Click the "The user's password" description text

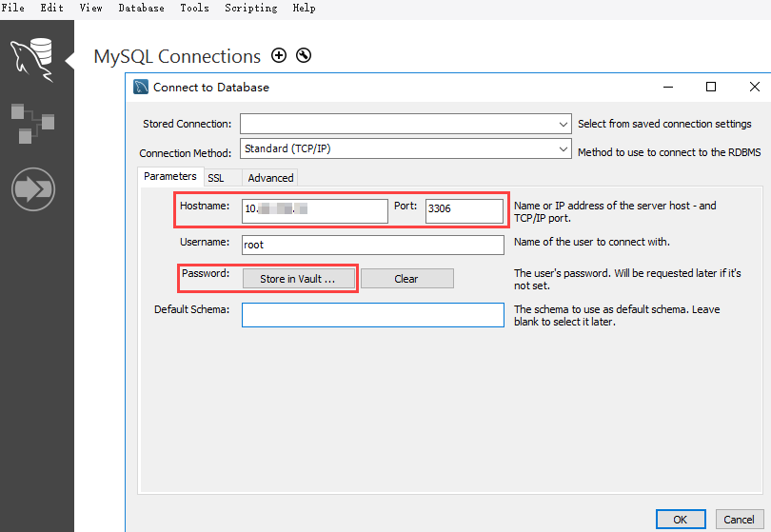coord(627,279)
